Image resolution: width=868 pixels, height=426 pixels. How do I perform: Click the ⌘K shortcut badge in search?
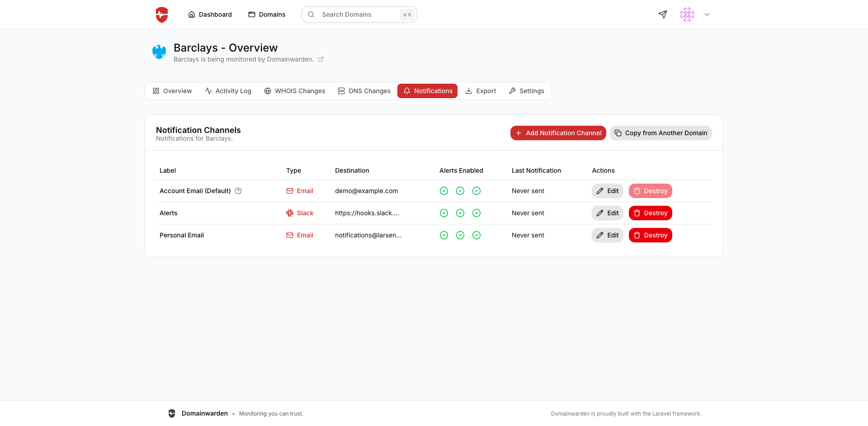click(x=407, y=14)
